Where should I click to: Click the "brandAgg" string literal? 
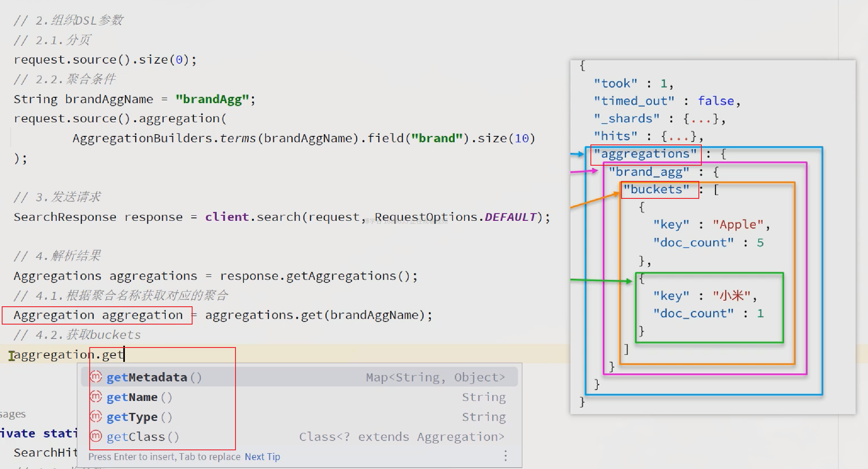point(212,99)
